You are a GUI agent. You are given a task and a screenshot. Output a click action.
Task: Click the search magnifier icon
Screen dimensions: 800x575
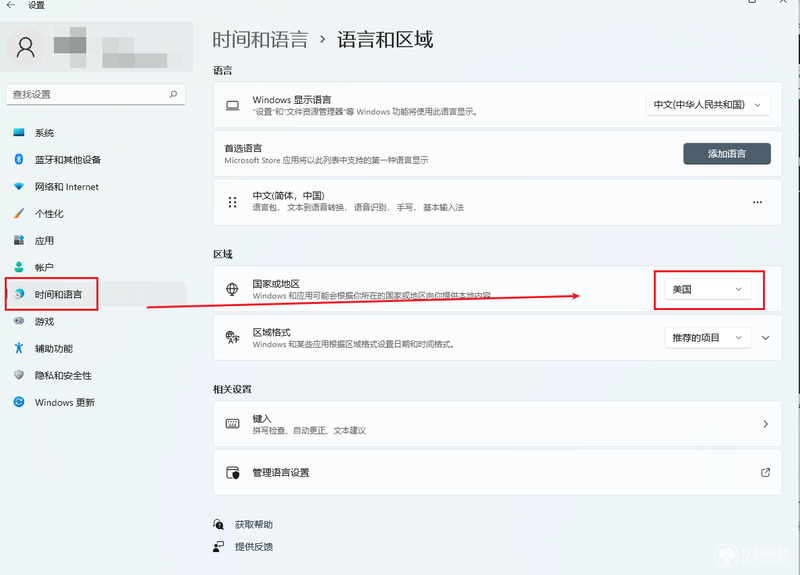[173, 94]
